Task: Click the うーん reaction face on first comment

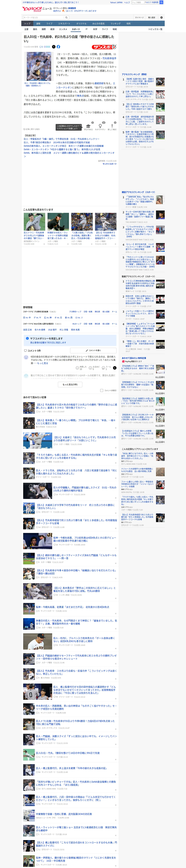Action: point(103,368)
